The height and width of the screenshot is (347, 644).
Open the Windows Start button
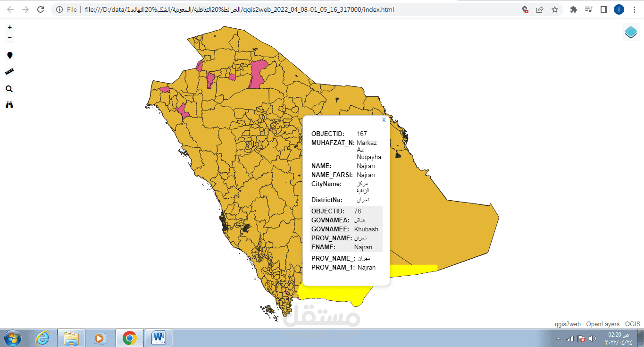click(x=13, y=338)
